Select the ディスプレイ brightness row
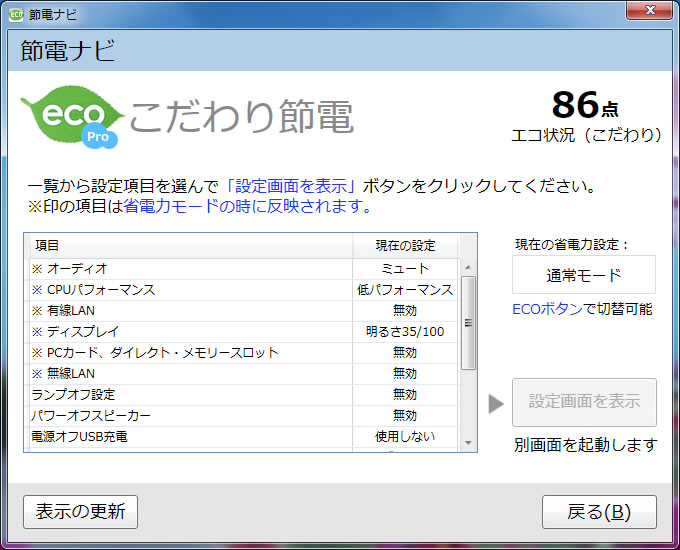The height and width of the screenshot is (550, 680). point(190,332)
